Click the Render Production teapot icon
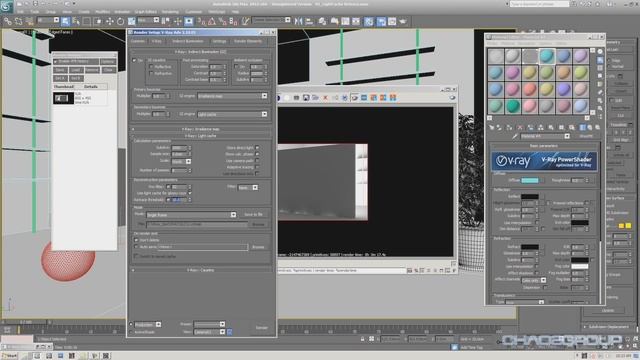 [x=403, y=21]
